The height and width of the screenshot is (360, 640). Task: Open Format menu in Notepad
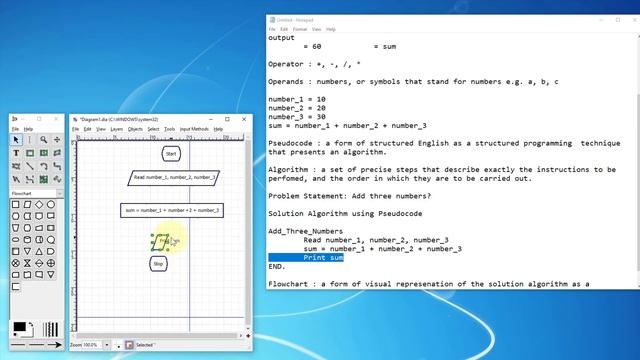pyautogui.click(x=300, y=29)
